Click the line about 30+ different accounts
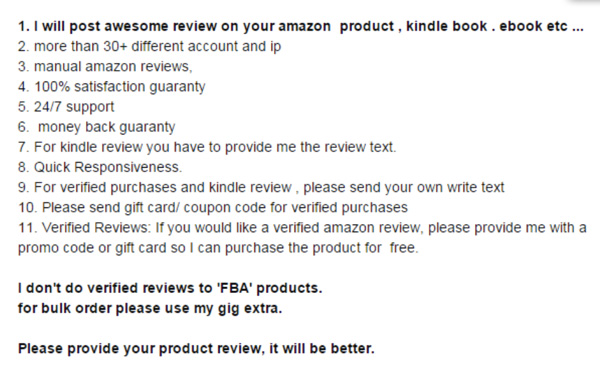Viewport: 600px width, 377px height. (150, 46)
